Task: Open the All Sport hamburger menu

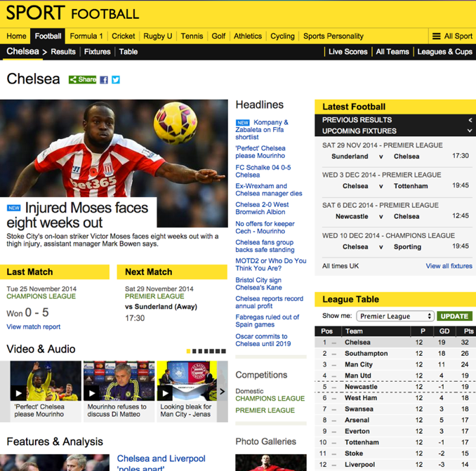Action: pos(452,36)
